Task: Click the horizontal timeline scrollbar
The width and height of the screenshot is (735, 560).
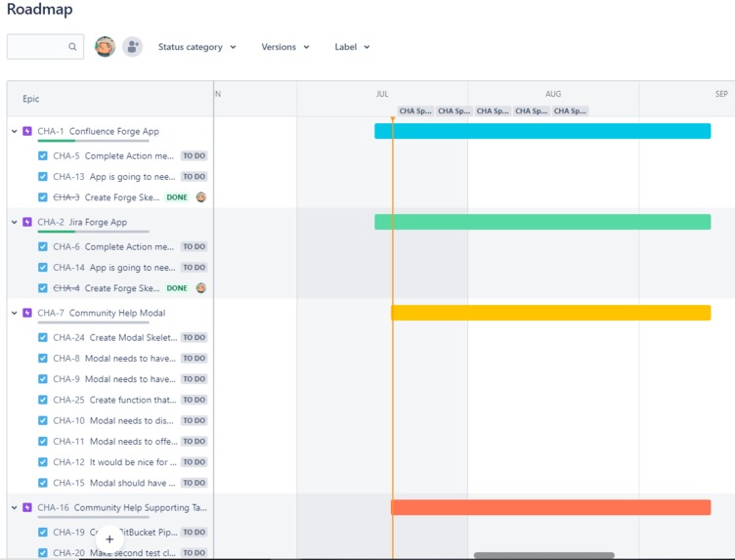Action: coord(543,555)
